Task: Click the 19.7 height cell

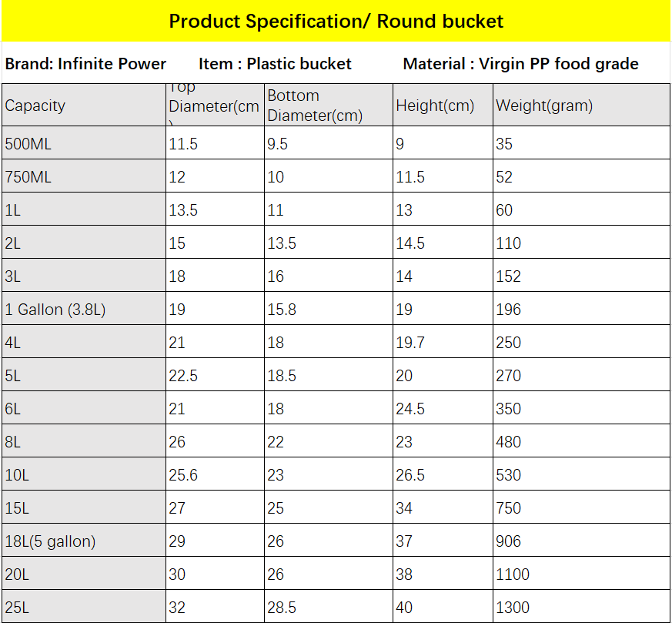Action: 443,341
